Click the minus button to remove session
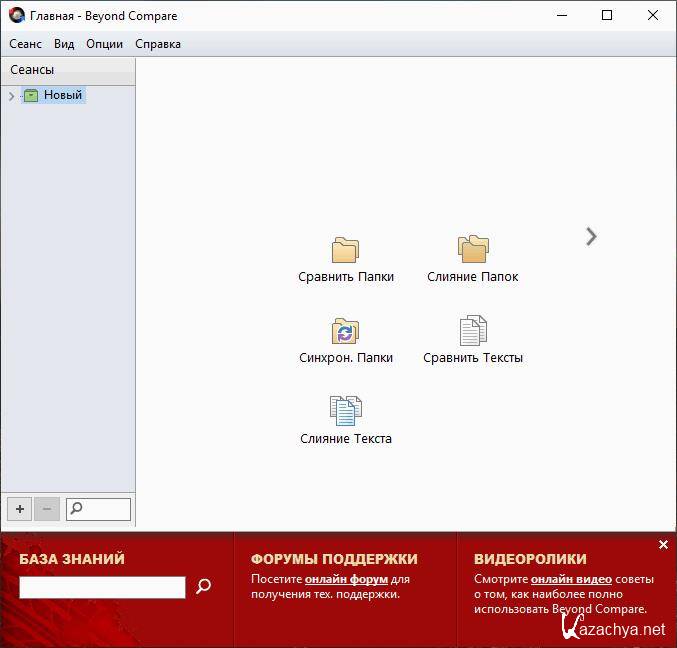677x648 pixels. 47,509
